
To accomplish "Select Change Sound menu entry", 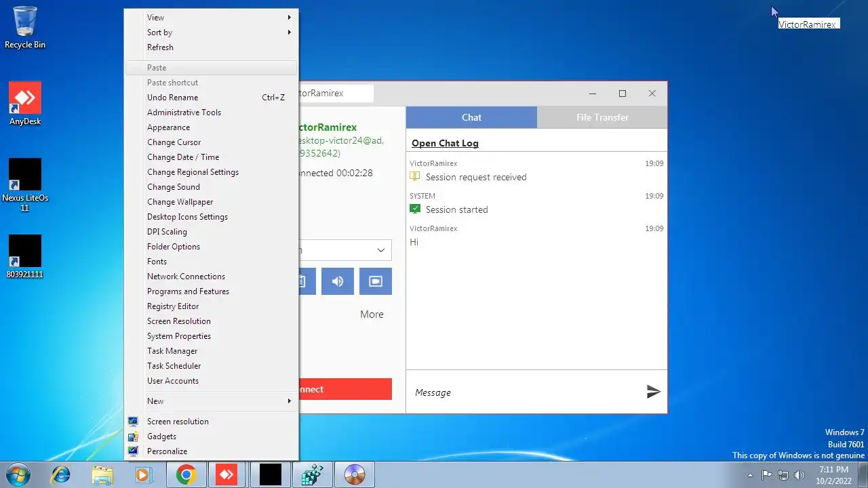I will 212,187.
